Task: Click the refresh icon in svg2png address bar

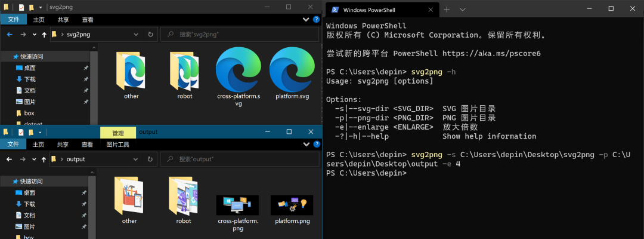Action: click(150, 35)
